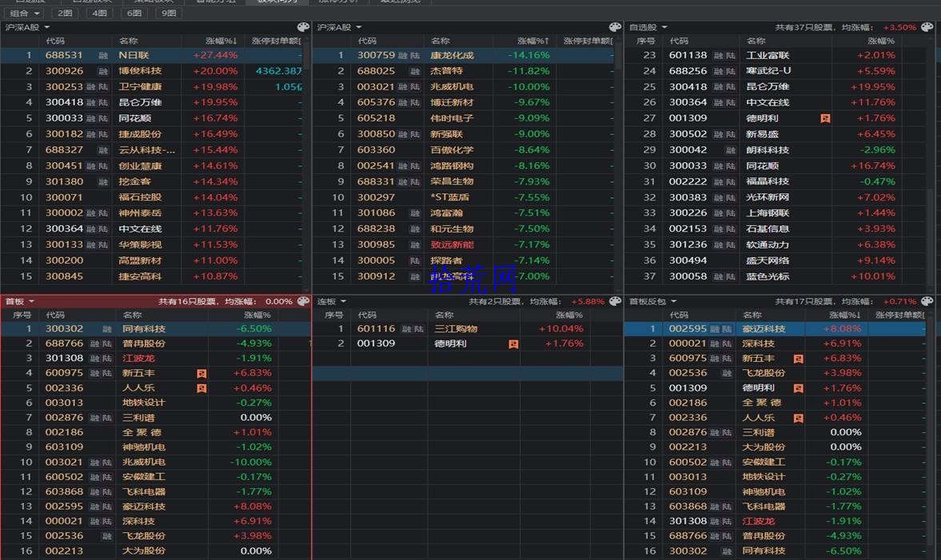Select 神州泰岳 300002 row

(x=151, y=212)
